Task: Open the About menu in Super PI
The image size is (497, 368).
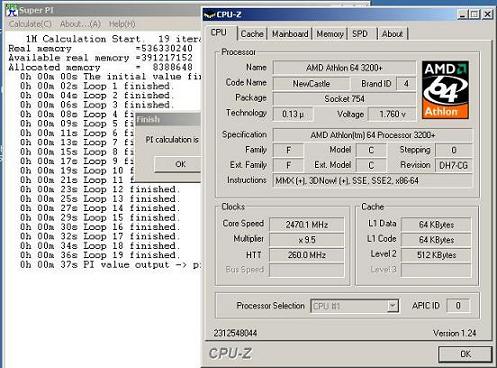Action: click(x=80, y=24)
